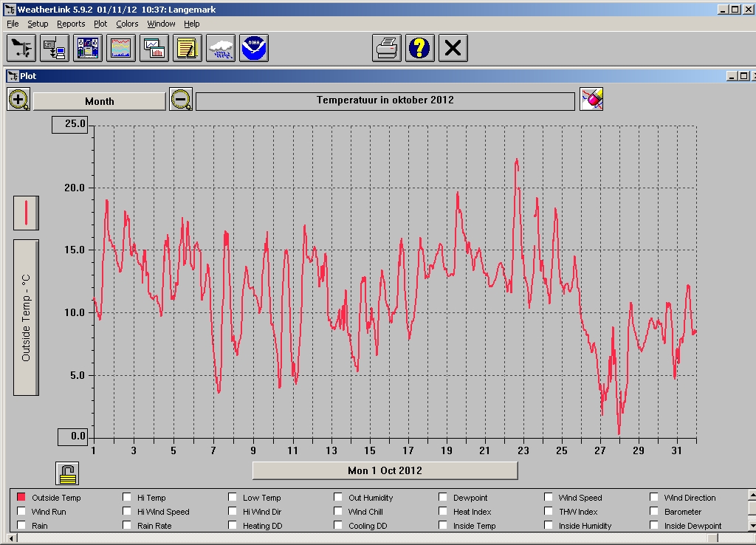Enable the Low Temp checkbox
Viewport: 756px width, 545px height.
point(233,497)
